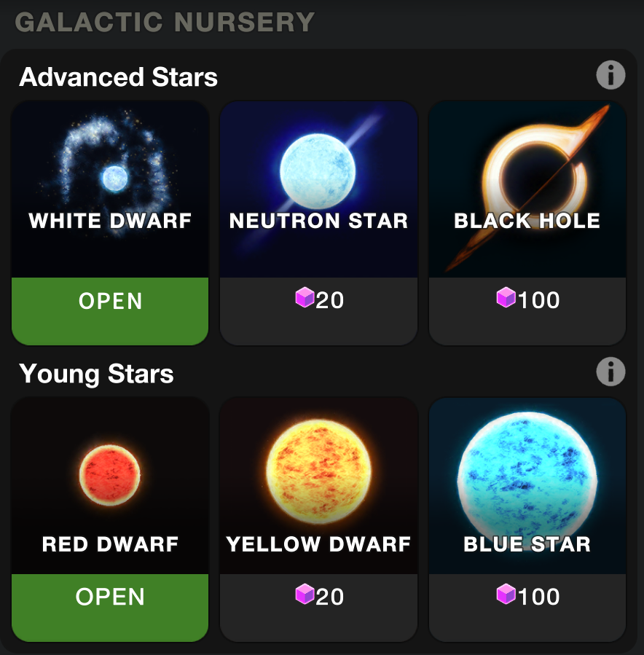Select the White Dwarf thumbnail image
Screen dimensions: 644x655
(110, 189)
